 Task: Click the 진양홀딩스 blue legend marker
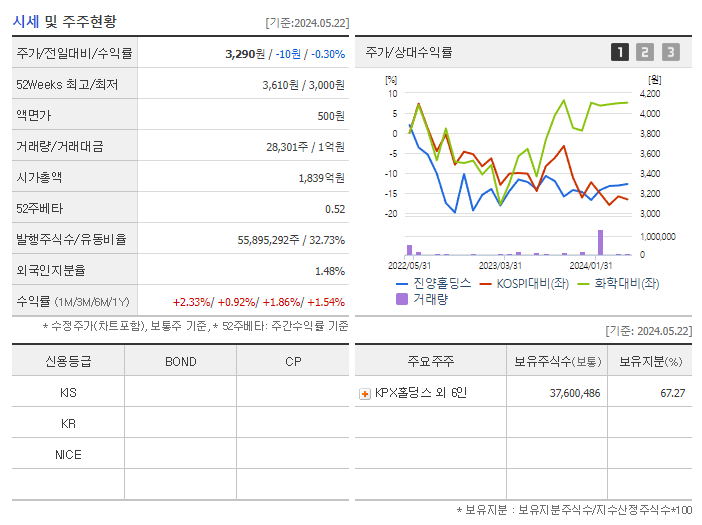pos(402,284)
